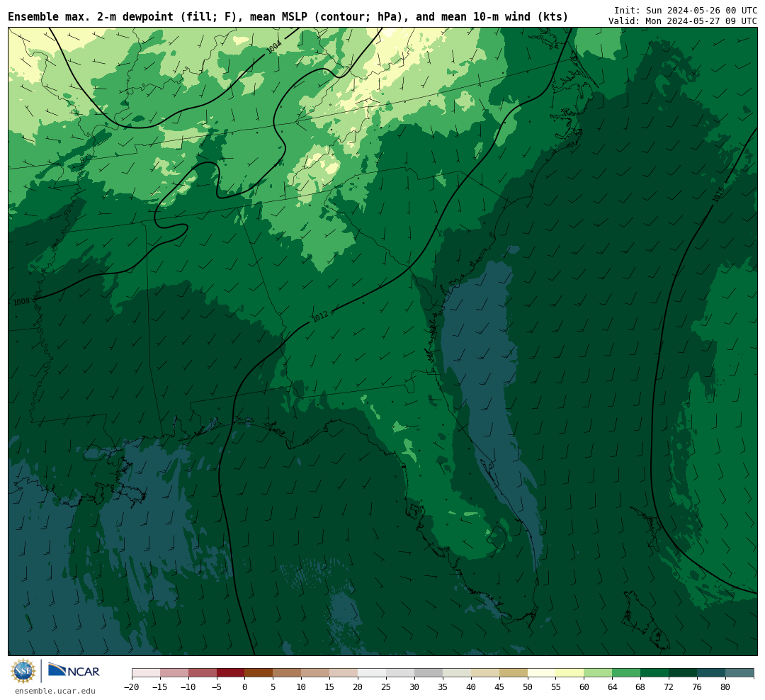Click the NSF logo icon

pyautogui.click(x=23, y=671)
